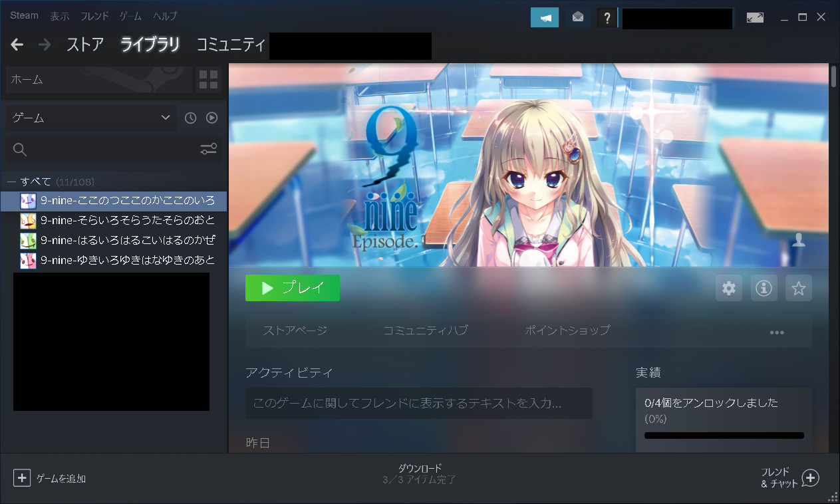Click the 0/4個をアンロックしました text
This screenshot has height=504, width=840.
(x=711, y=403)
